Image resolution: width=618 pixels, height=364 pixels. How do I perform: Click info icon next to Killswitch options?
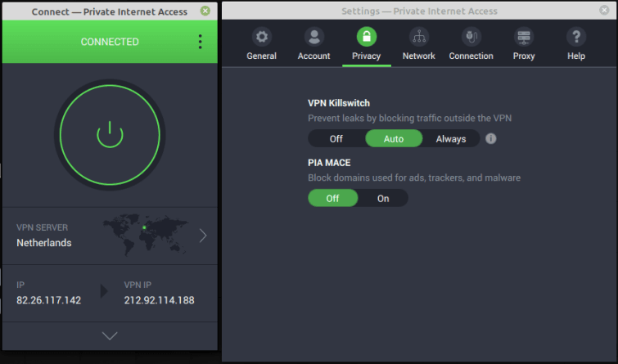pyautogui.click(x=491, y=139)
